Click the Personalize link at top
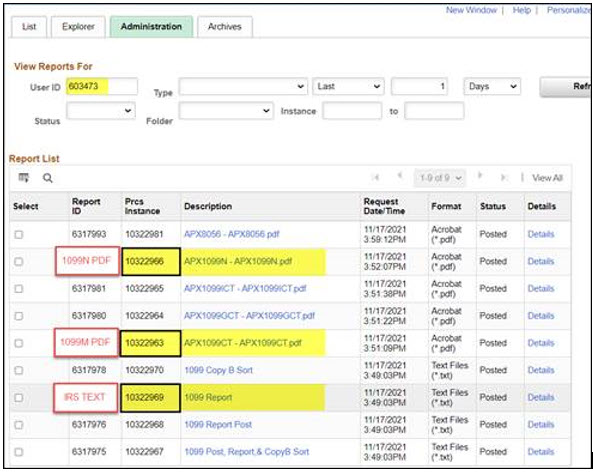This screenshot has width=593, height=474. tap(568, 10)
